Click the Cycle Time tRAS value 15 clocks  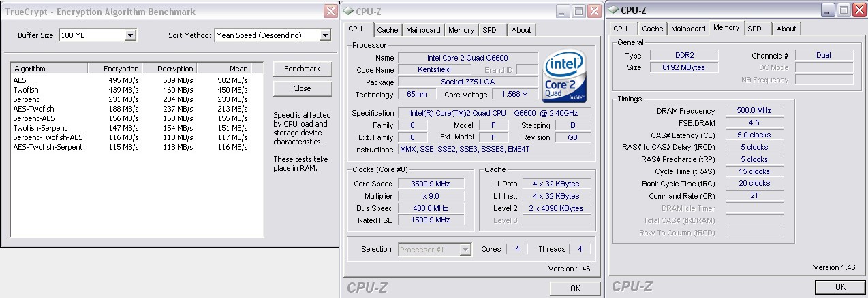point(754,171)
